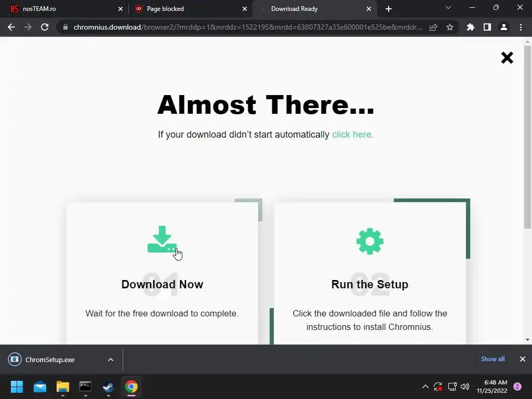Click the Chrome taskbar icon

click(131, 387)
